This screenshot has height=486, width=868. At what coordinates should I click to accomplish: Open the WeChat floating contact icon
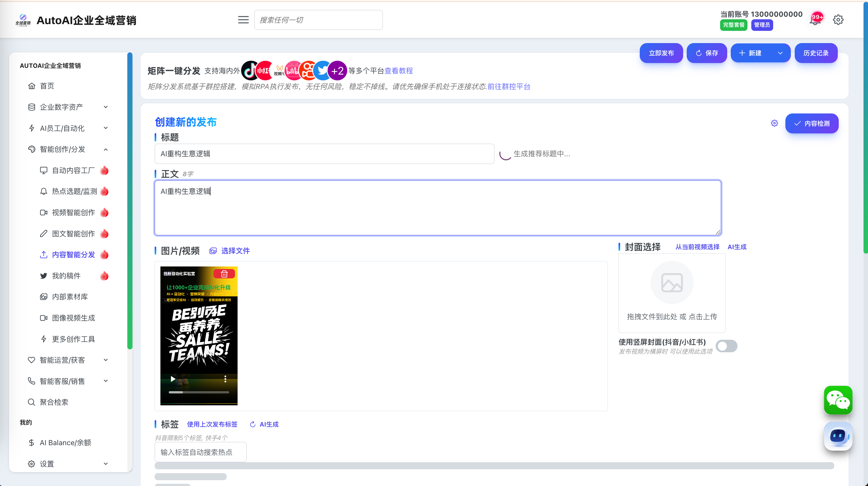[838, 400]
